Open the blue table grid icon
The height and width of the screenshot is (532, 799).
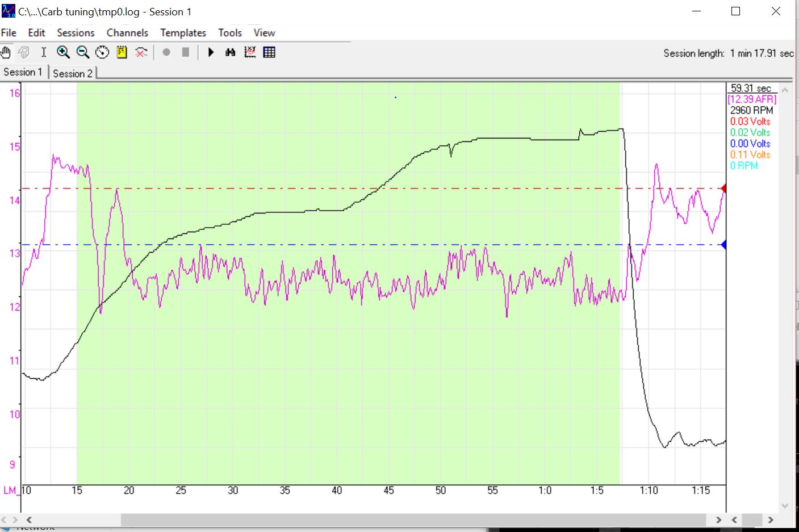click(x=269, y=52)
